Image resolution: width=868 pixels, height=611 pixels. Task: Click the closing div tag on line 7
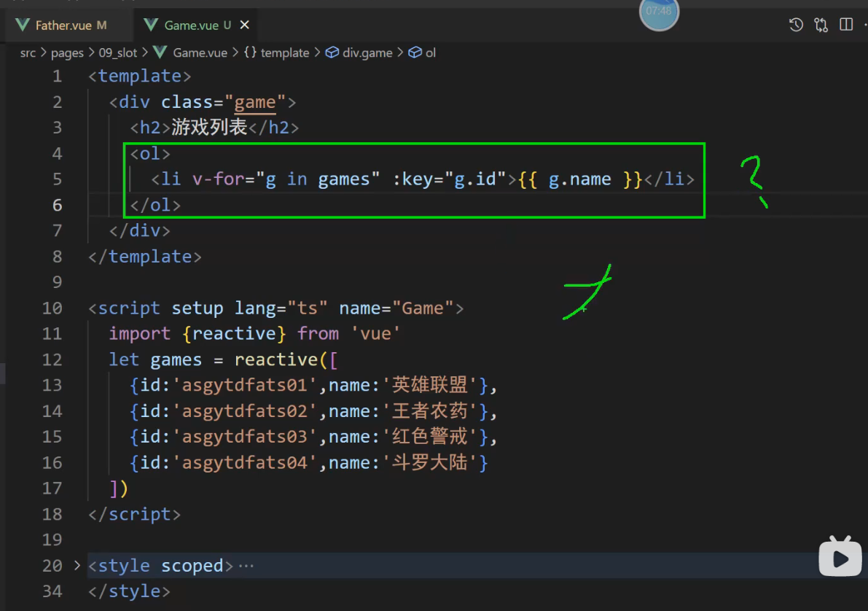pos(139,230)
